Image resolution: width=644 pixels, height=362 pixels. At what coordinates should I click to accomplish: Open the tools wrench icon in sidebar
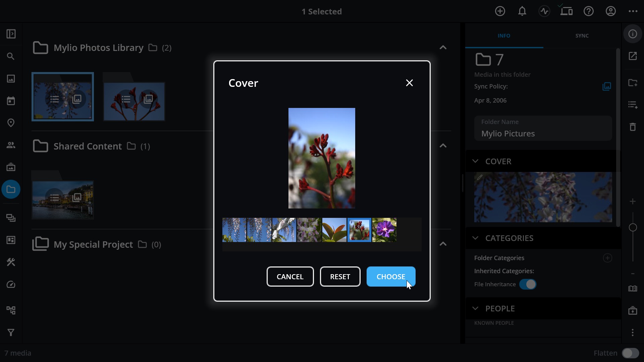pyautogui.click(x=11, y=262)
